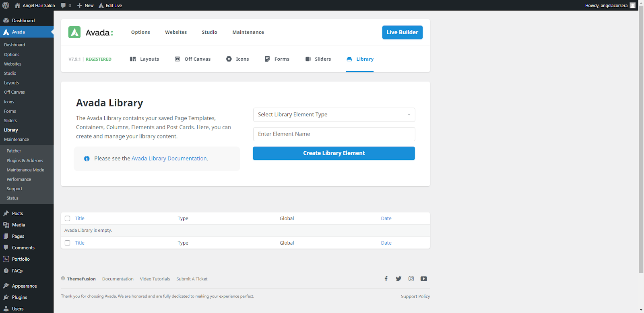Image resolution: width=644 pixels, height=313 pixels.
Task: Open the Options tab in Avada header
Action: (140, 32)
